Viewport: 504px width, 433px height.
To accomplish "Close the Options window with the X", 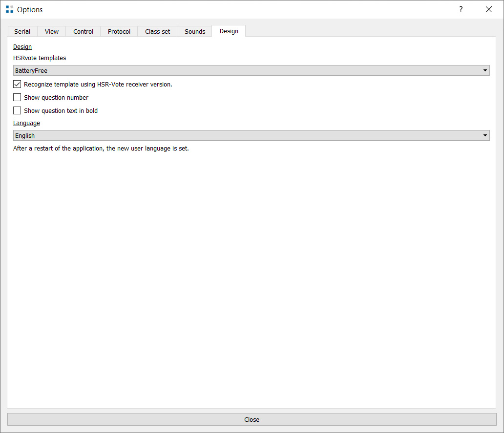I will pos(488,9).
